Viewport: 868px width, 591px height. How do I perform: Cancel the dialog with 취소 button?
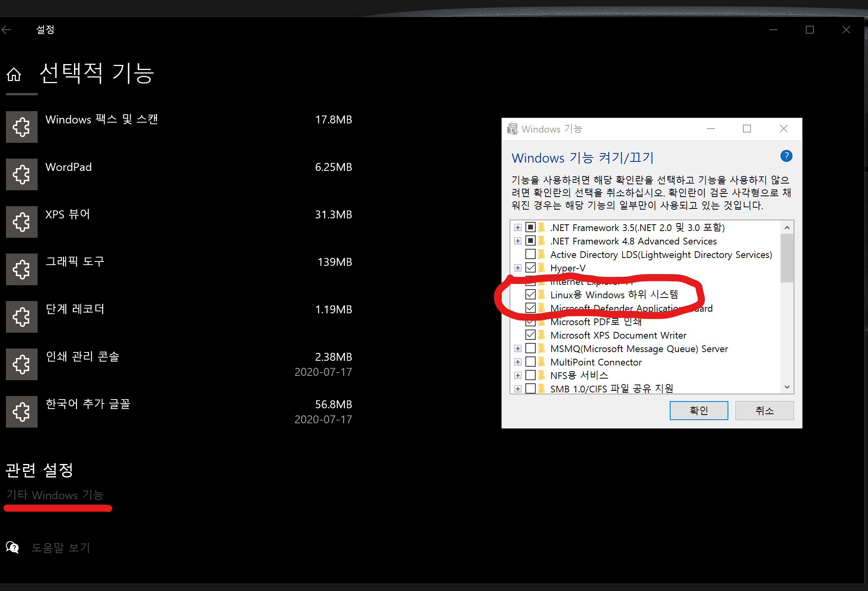[764, 411]
